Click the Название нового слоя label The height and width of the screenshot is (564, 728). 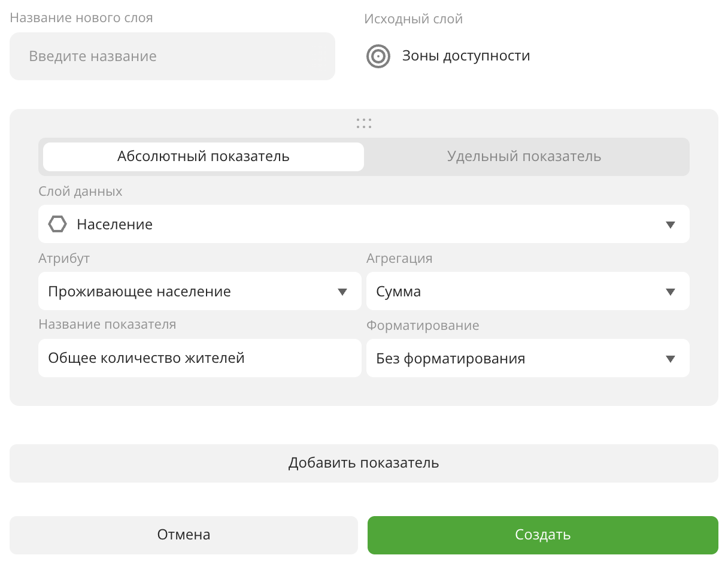[x=81, y=18]
